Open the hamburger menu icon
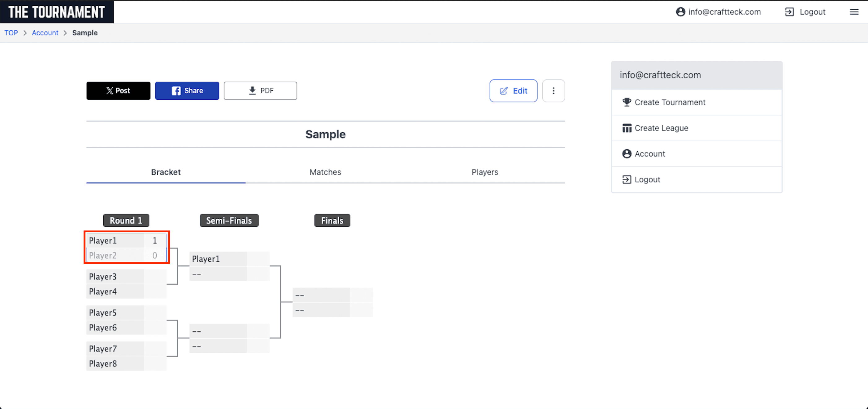 [x=854, y=12]
